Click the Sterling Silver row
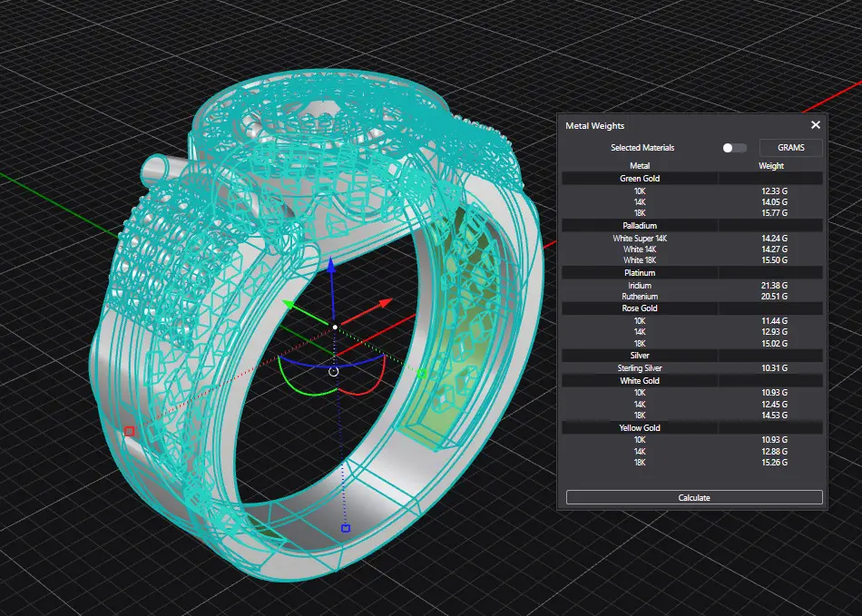The width and height of the screenshot is (862, 616). click(x=692, y=367)
